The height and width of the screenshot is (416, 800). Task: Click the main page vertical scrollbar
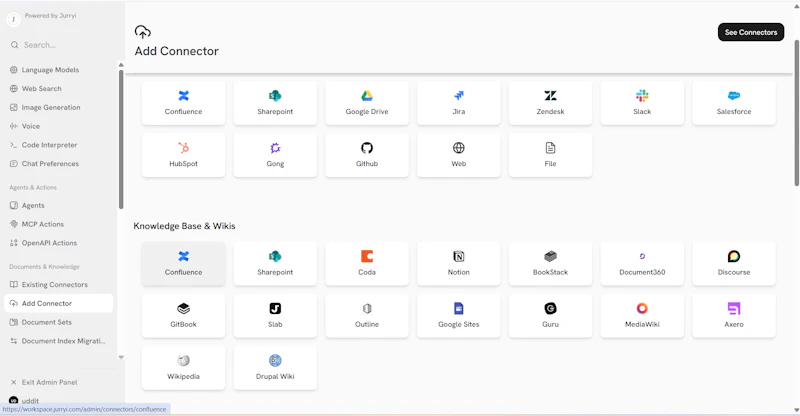(x=796, y=112)
